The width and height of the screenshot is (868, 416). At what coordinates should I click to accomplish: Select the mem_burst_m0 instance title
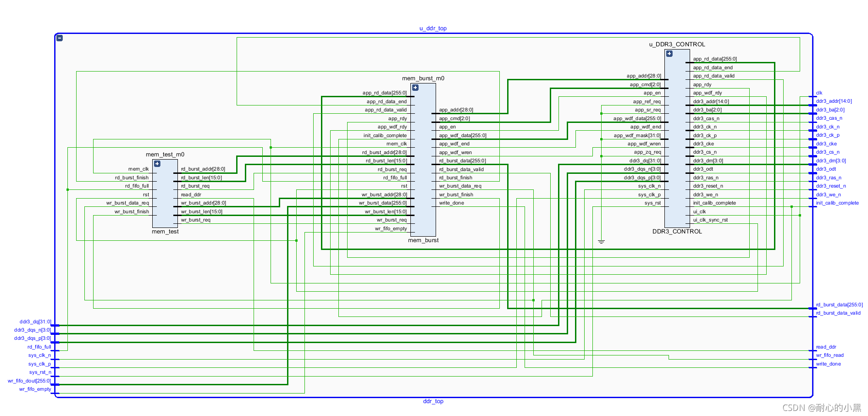click(423, 78)
